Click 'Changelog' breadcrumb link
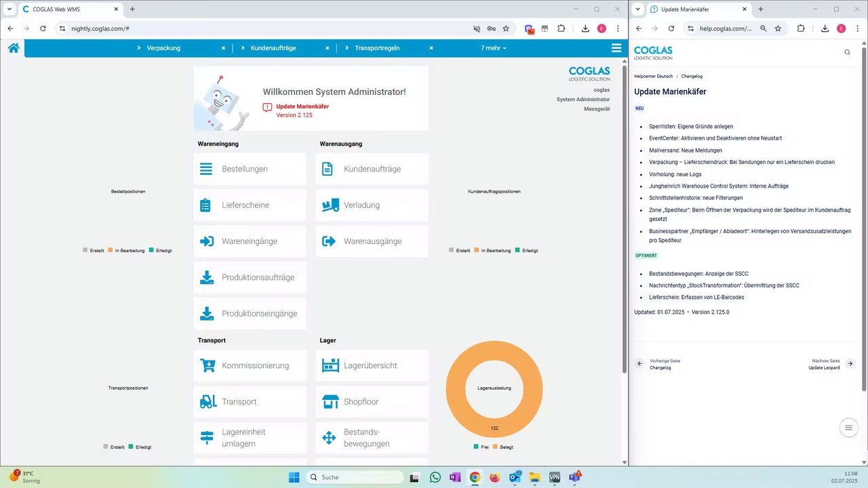Image resolution: width=868 pixels, height=488 pixels. point(692,77)
